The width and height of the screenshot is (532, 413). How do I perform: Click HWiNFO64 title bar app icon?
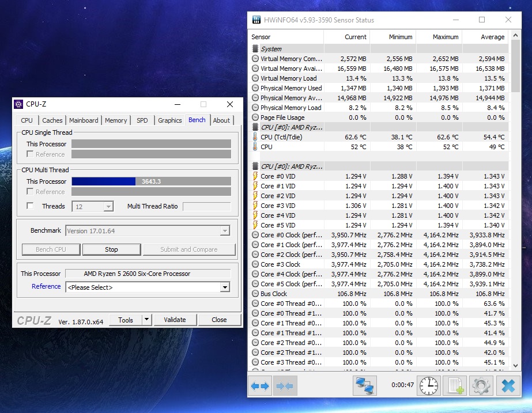click(x=256, y=20)
